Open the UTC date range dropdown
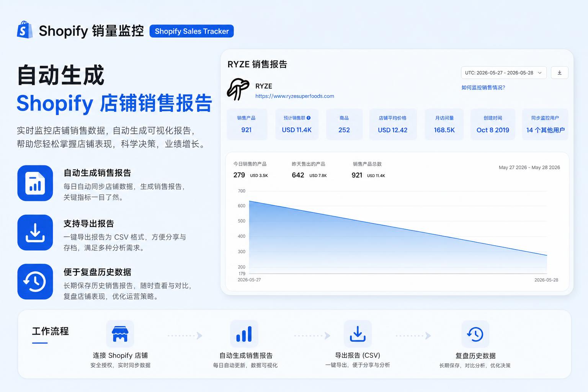588x392 pixels. point(504,73)
